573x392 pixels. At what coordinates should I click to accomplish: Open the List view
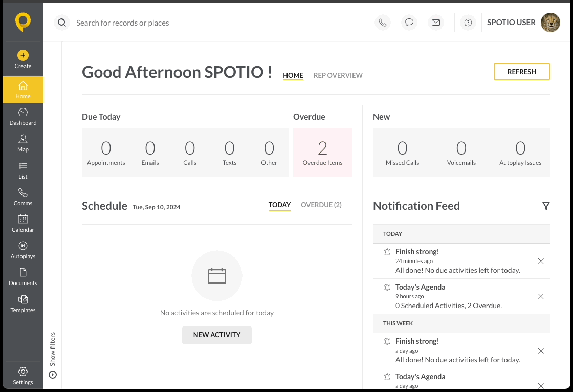pos(23,170)
